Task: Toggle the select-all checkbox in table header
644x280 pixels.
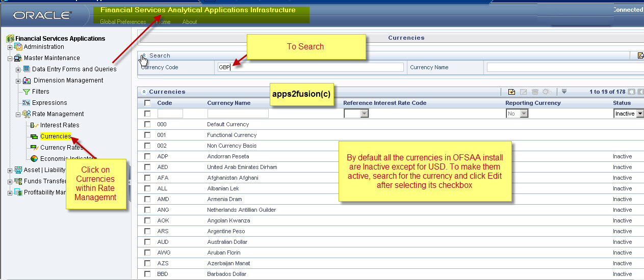Action: coord(147,103)
